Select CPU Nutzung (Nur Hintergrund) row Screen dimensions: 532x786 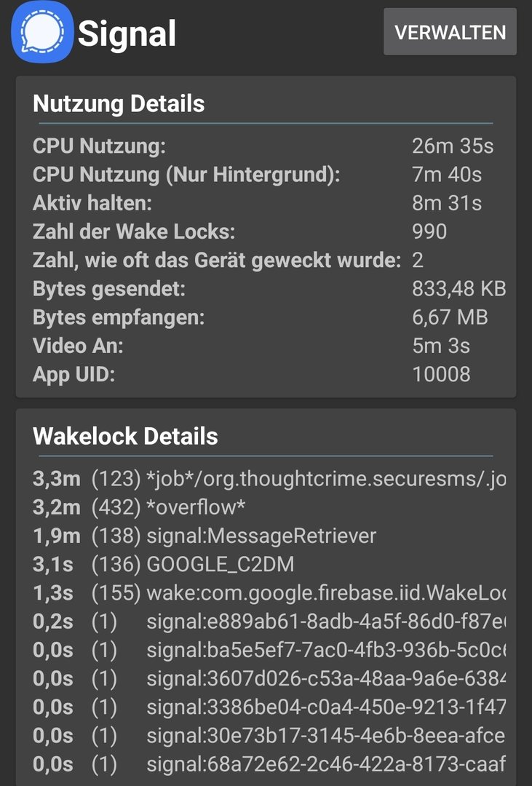pos(265,175)
